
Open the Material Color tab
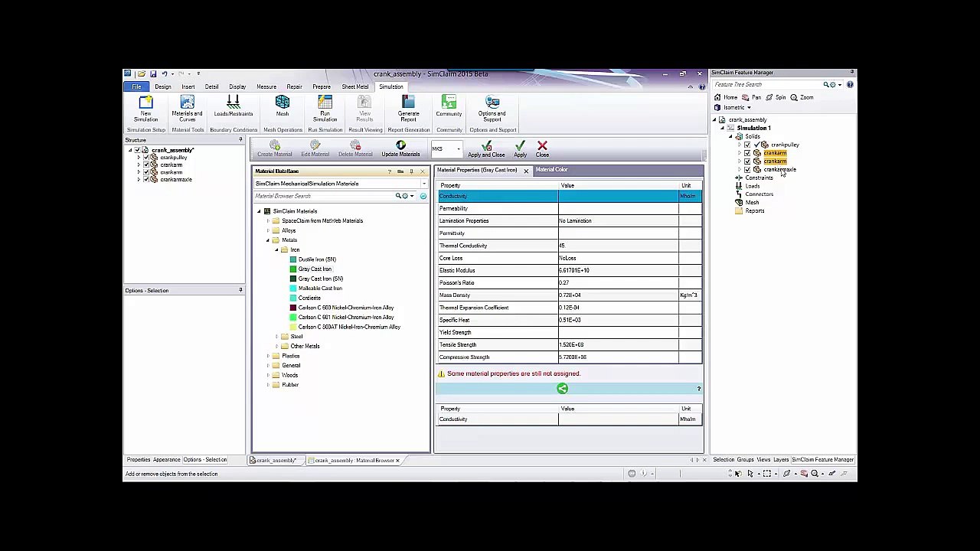[x=551, y=170]
